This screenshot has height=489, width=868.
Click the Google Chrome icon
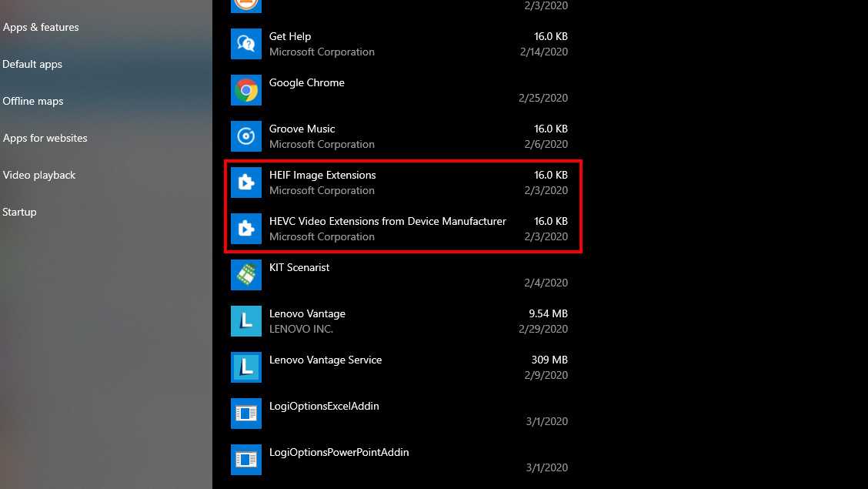coord(246,90)
